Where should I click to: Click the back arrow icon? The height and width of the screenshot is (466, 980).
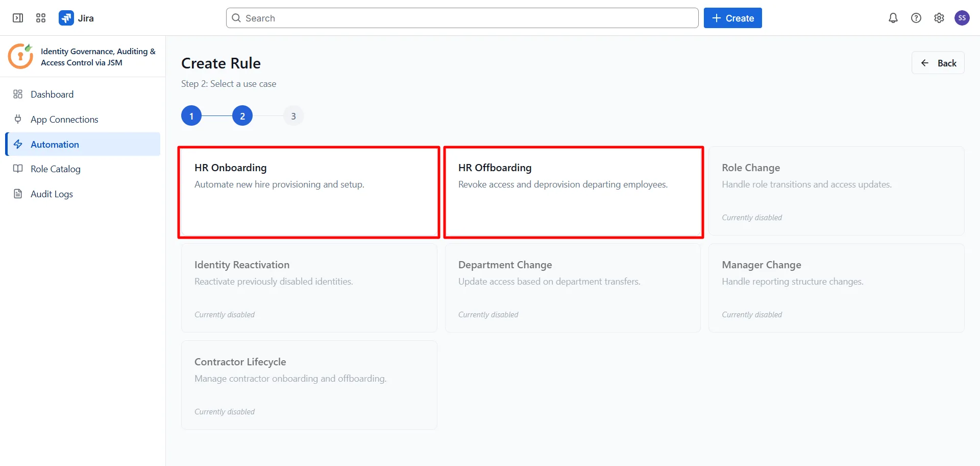[x=925, y=63]
